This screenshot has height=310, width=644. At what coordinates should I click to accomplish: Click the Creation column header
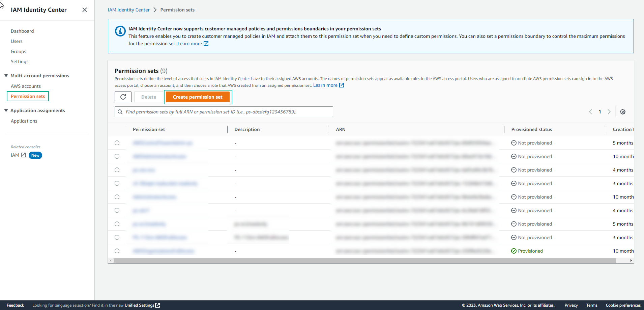pyautogui.click(x=623, y=129)
